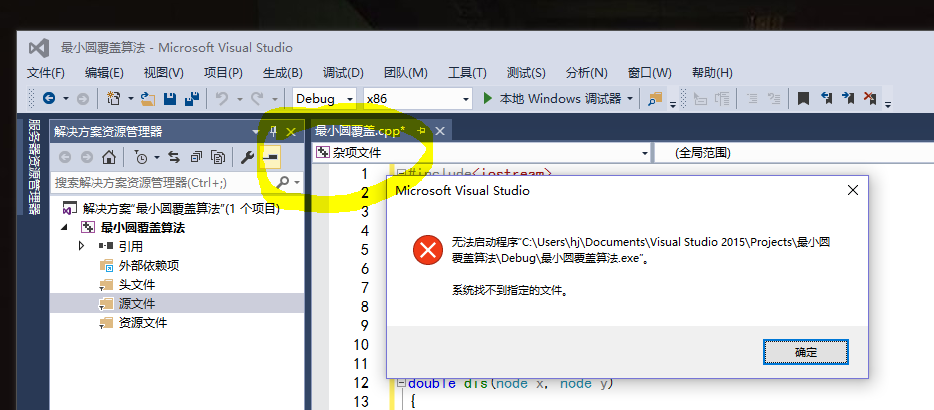This screenshot has width=934, height=410.
Task: Toggle the pin on 最小圆覆盖.cpp tab
Action: pos(421,131)
